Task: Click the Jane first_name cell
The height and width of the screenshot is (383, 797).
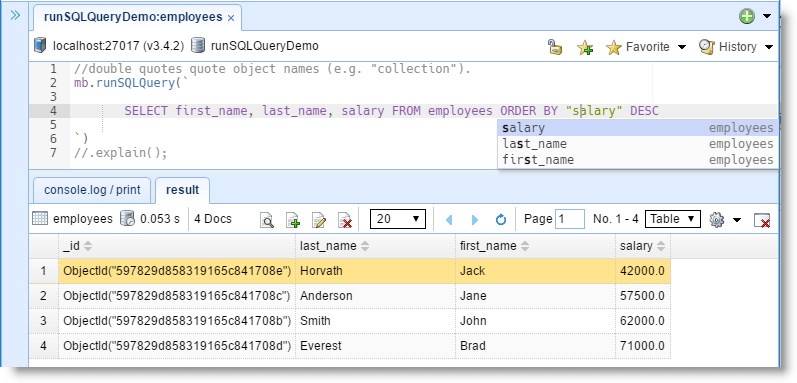Action: click(536, 296)
